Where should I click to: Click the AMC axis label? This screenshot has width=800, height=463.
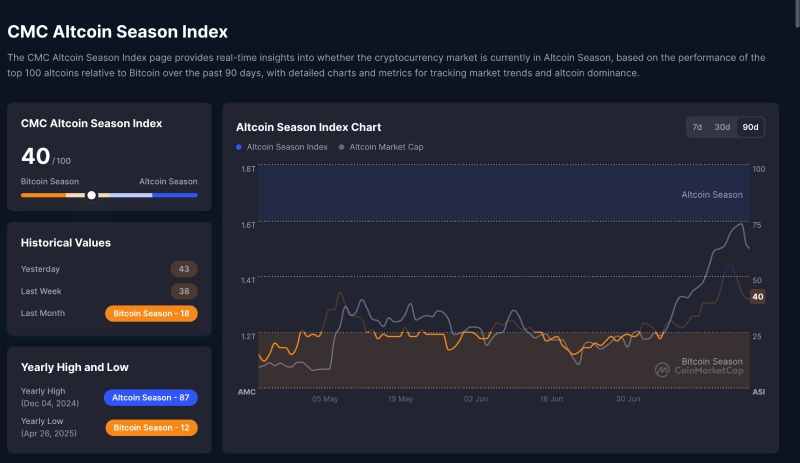pos(246,392)
